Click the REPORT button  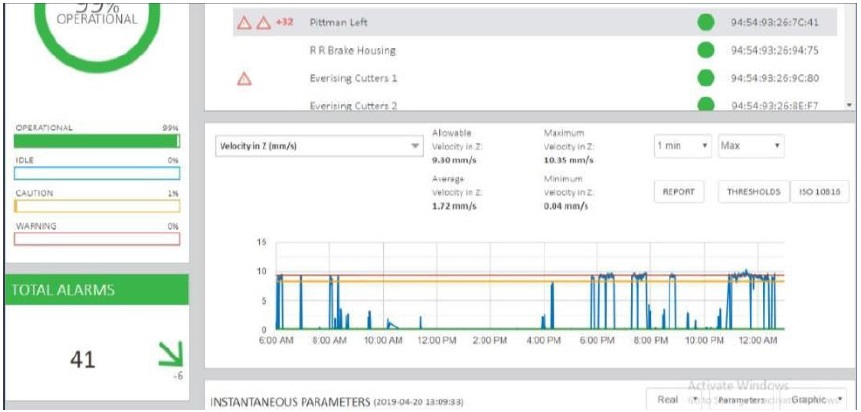(x=680, y=191)
